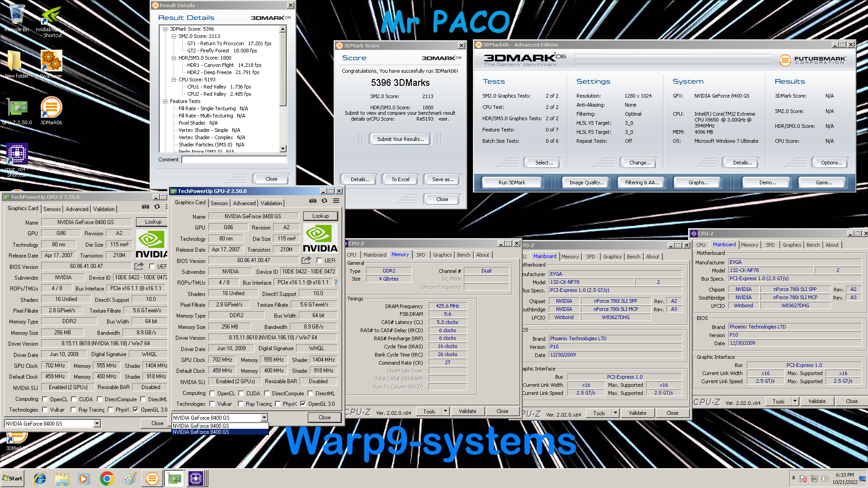The image size is (868, 488).
Task: Toggle UEFI checkbox in front GPU-Z window
Action: point(319,261)
